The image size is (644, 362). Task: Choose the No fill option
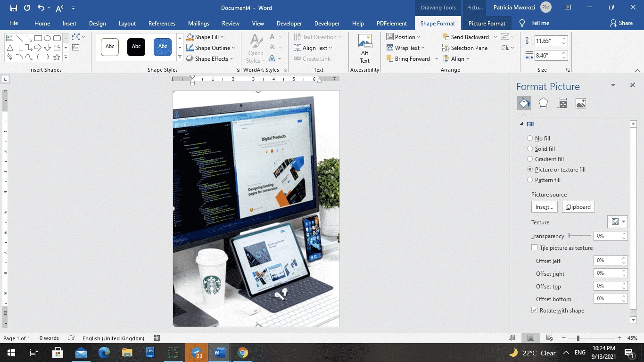click(x=529, y=138)
